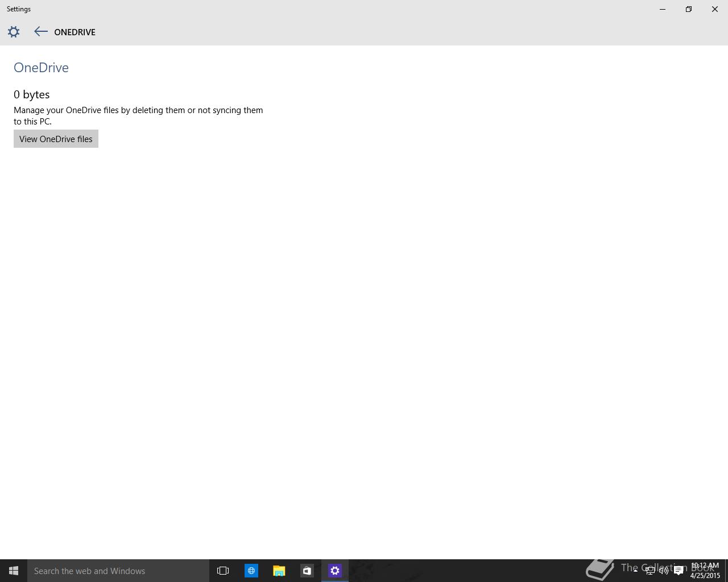
Task: Open the network status tray icon
Action: coord(650,571)
